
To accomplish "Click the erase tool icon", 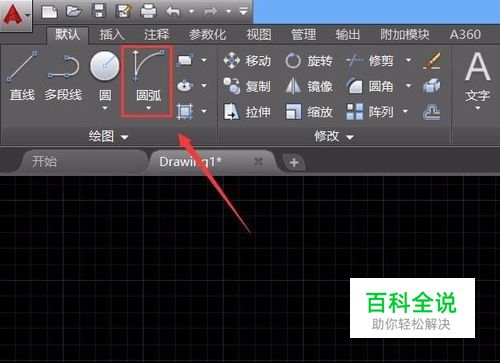I will click(432, 61).
